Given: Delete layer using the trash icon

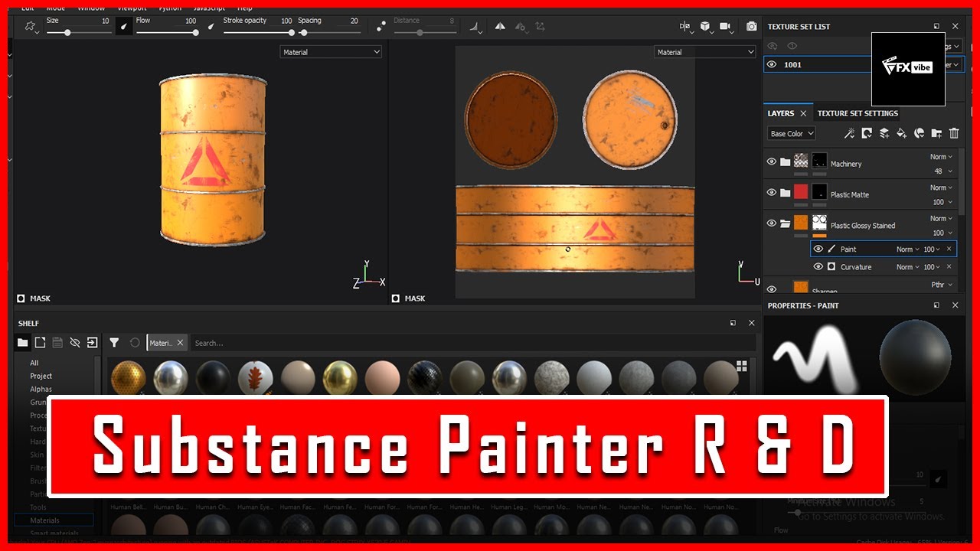Looking at the screenshot, I should point(954,133).
